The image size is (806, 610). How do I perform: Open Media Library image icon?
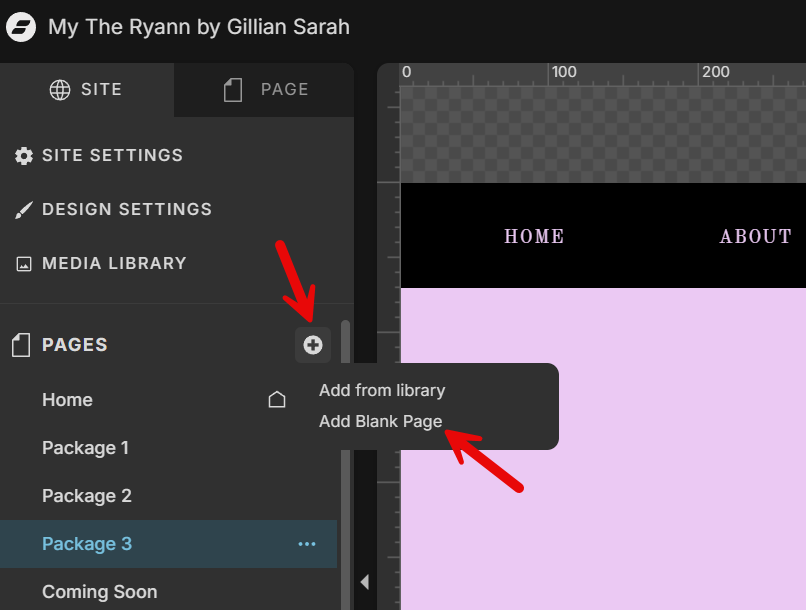point(23,264)
